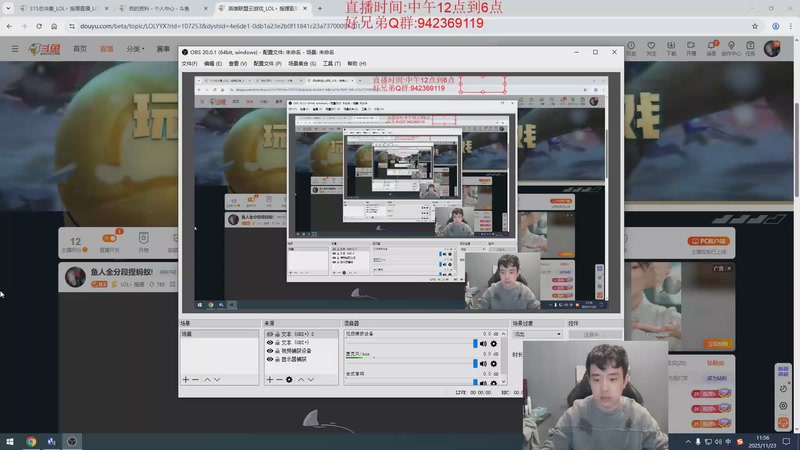This screenshot has width=800, height=450.
Task: Open Douyu hamburger menu icon
Action: 15,49
